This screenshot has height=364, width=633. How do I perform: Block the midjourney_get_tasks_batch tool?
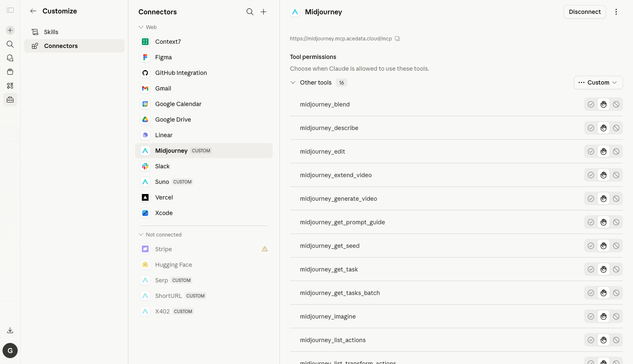pos(616,293)
